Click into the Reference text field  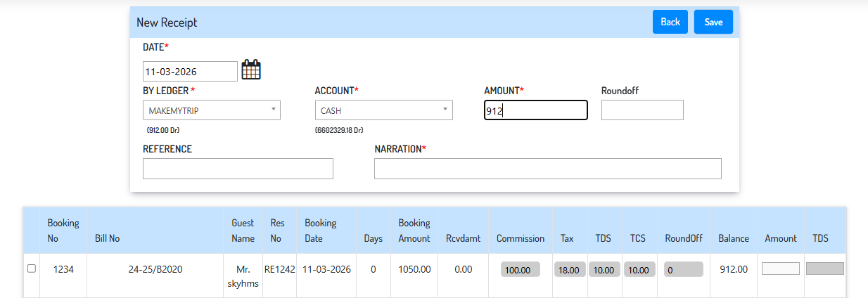[x=238, y=169]
